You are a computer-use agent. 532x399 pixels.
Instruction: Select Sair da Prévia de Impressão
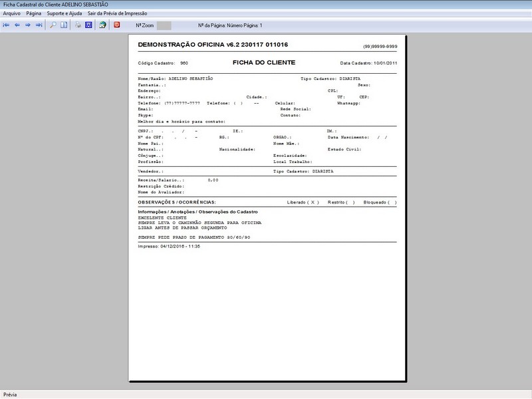click(x=118, y=13)
